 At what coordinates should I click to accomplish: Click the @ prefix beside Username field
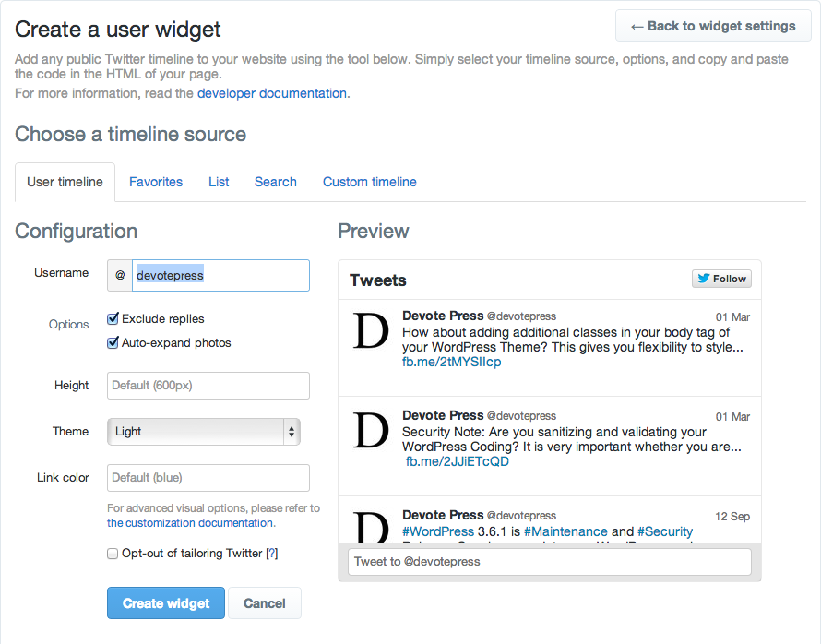click(x=120, y=275)
